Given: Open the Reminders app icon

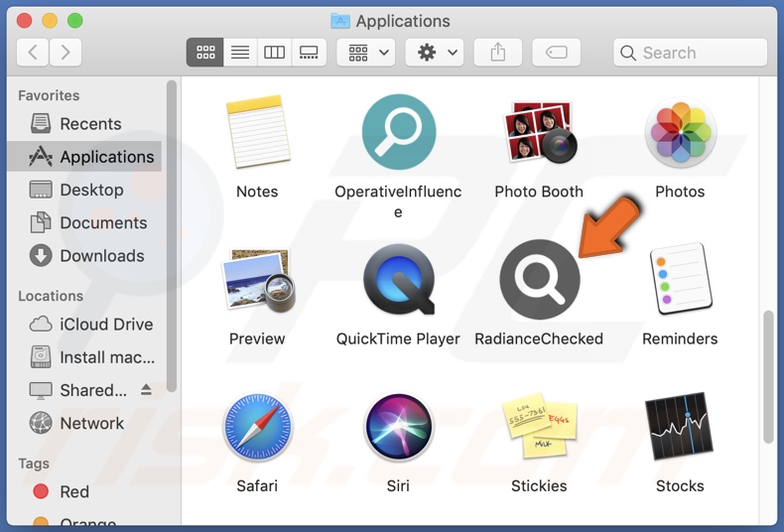Looking at the screenshot, I should [x=681, y=279].
